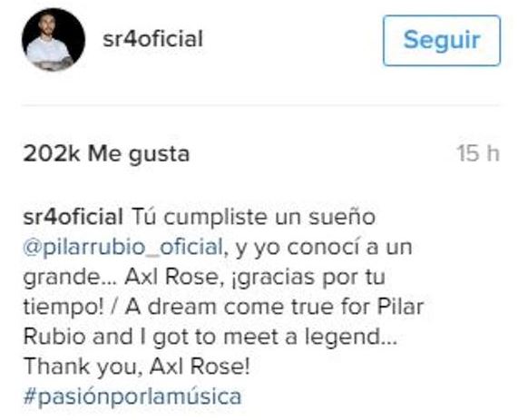The image size is (518, 420).
Task: Click the '202k' like number
Action: [x=52, y=153]
